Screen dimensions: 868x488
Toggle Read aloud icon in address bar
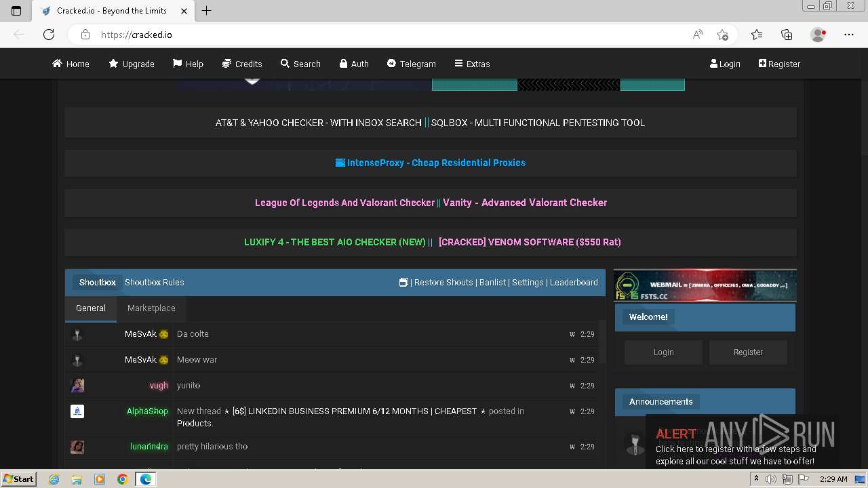[698, 35]
